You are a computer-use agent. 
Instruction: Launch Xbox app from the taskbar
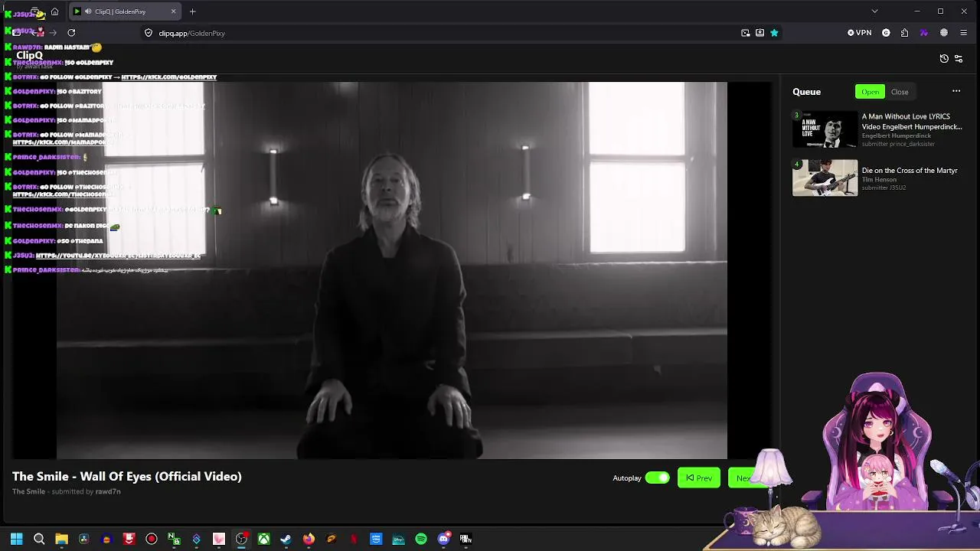click(x=263, y=539)
